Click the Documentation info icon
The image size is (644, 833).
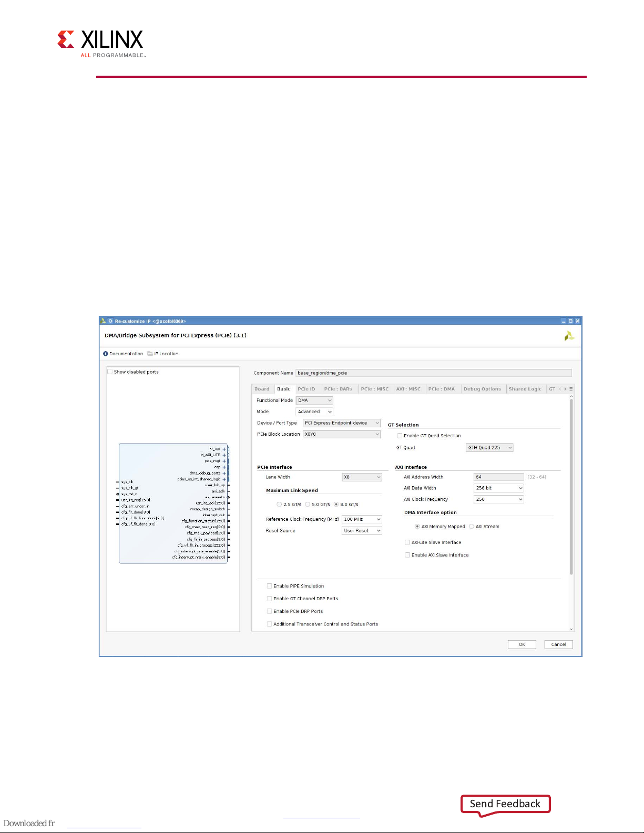click(106, 354)
